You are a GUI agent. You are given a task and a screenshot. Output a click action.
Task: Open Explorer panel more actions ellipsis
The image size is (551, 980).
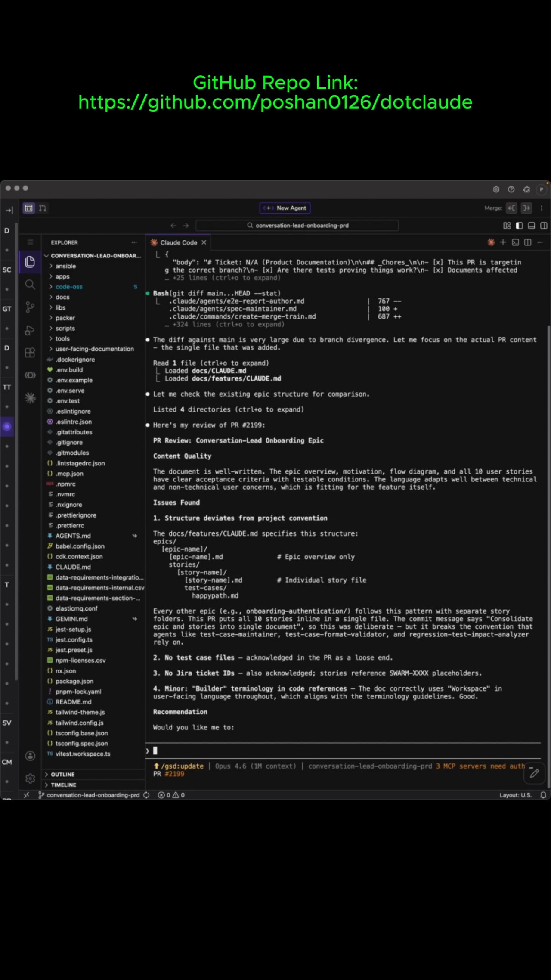coord(134,242)
